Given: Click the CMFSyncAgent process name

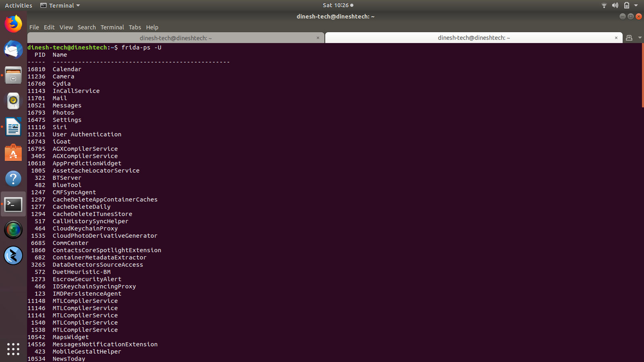Looking at the screenshot, I should click(74, 192).
